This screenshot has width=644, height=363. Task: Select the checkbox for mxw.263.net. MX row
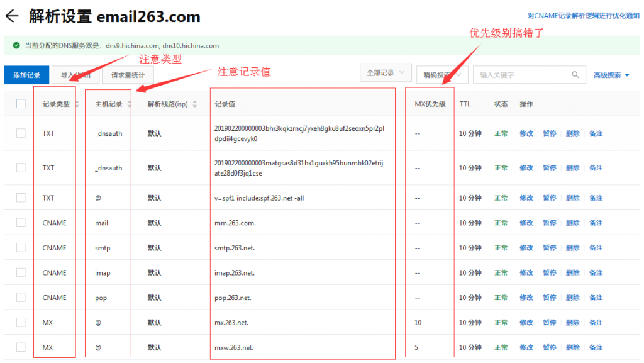[x=21, y=347]
